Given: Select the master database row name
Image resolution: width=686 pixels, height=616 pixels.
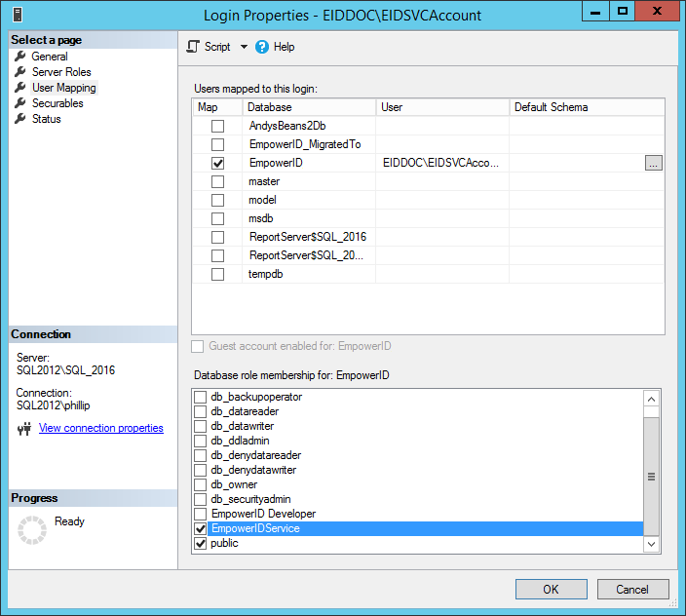Looking at the screenshot, I should 264,181.
